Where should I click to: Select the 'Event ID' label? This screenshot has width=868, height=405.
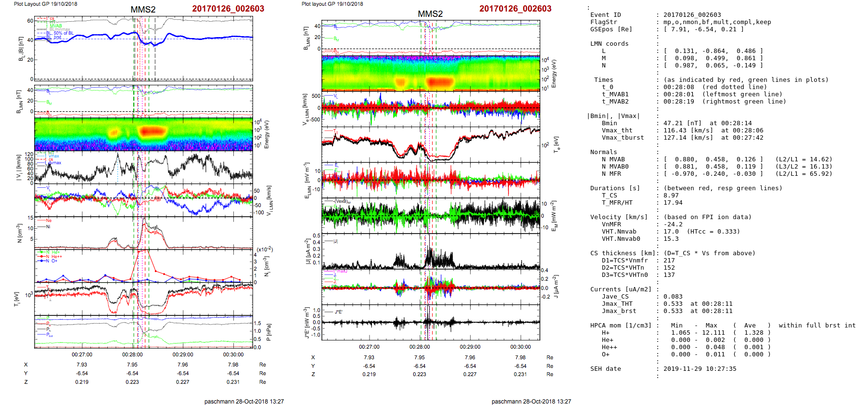pyautogui.click(x=605, y=15)
